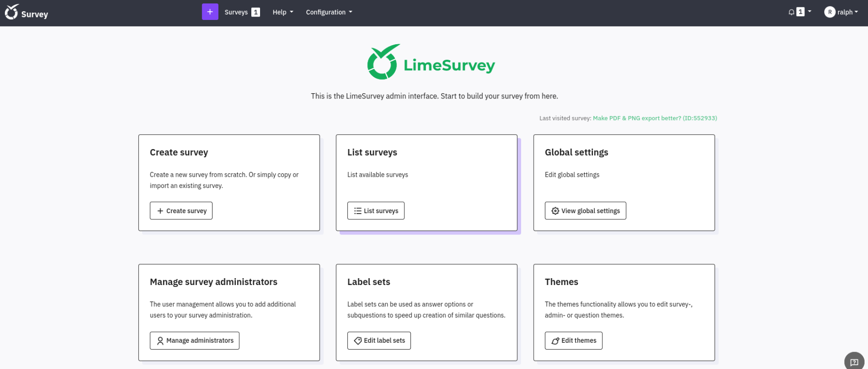Click the admin interface welcome sentence
This screenshot has height=369, width=868.
[434, 96]
